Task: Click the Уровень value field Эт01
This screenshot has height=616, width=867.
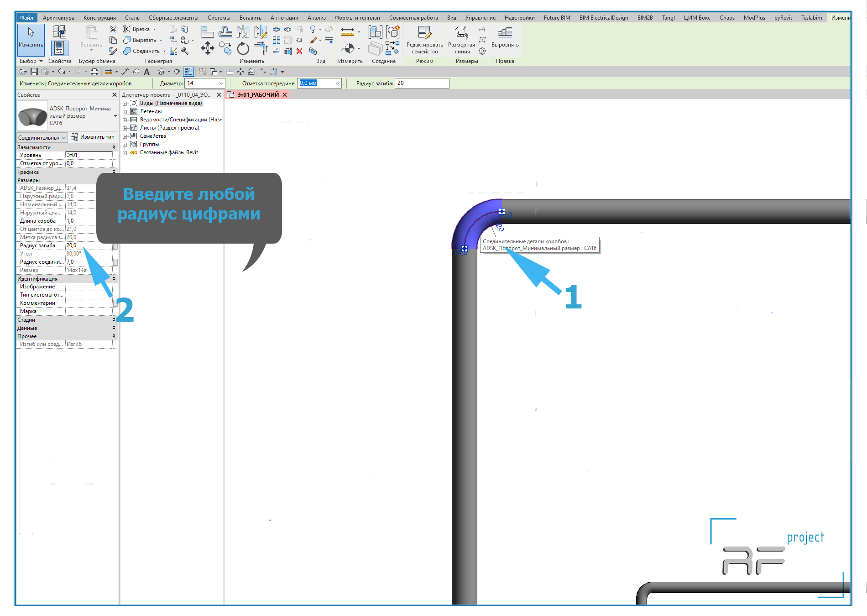Action: (x=89, y=156)
